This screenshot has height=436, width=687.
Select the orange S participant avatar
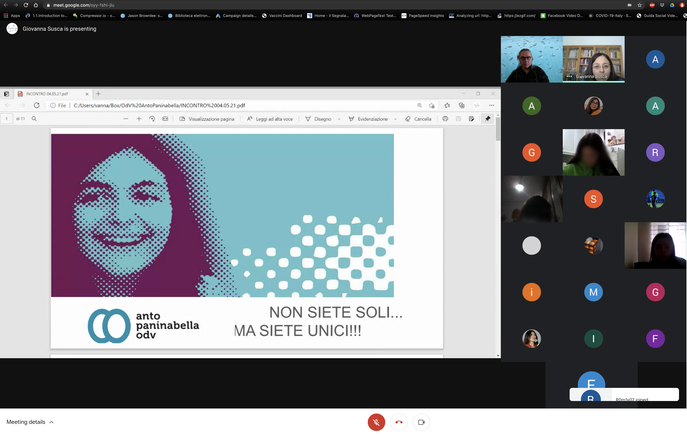point(593,199)
